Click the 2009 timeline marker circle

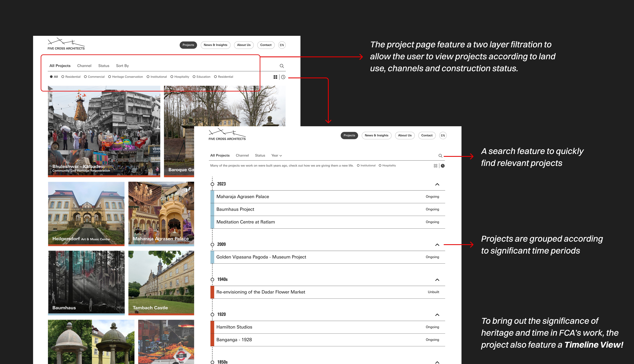coord(212,245)
